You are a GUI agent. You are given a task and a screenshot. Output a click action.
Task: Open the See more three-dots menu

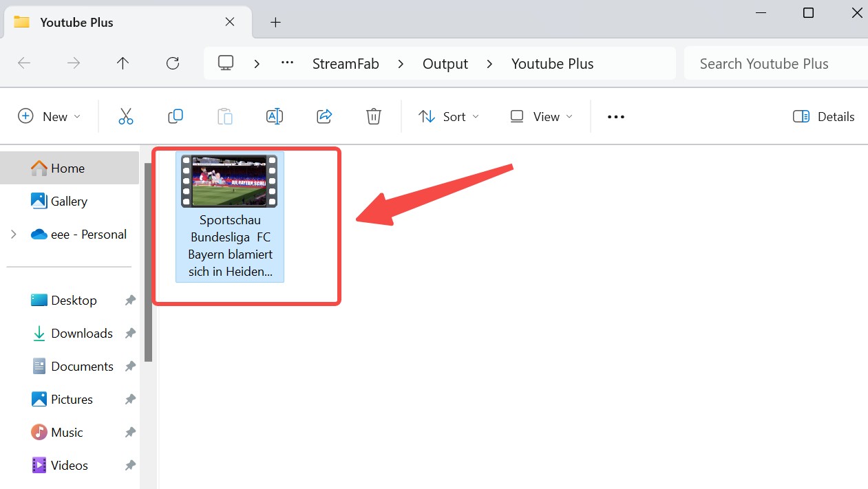pyautogui.click(x=616, y=117)
